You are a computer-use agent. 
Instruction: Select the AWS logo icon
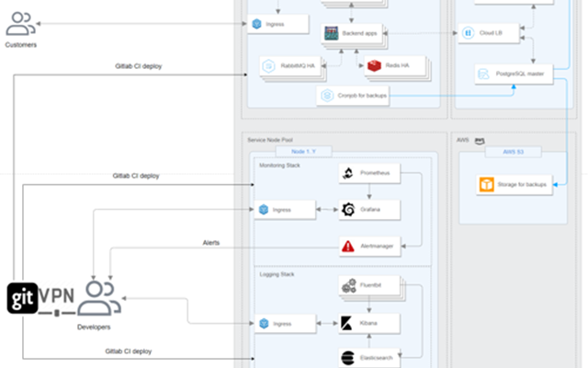(x=480, y=141)
